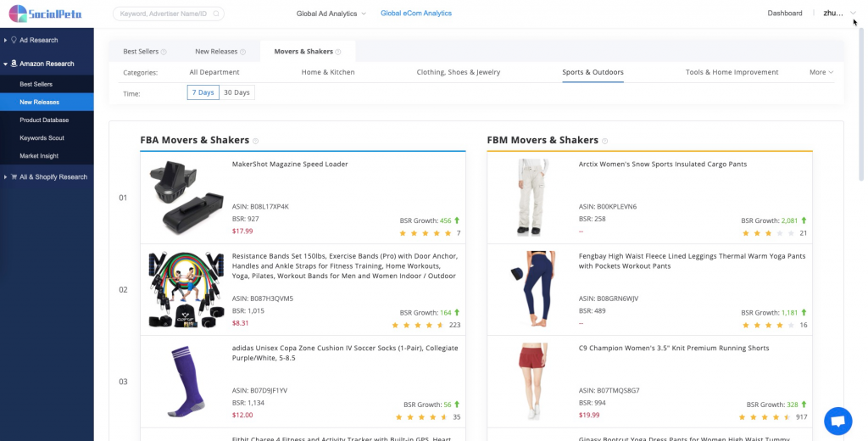Viewport: 868px width, 441px height.
Task: Select the 7 Days time filter
Action: coord(203,92)
